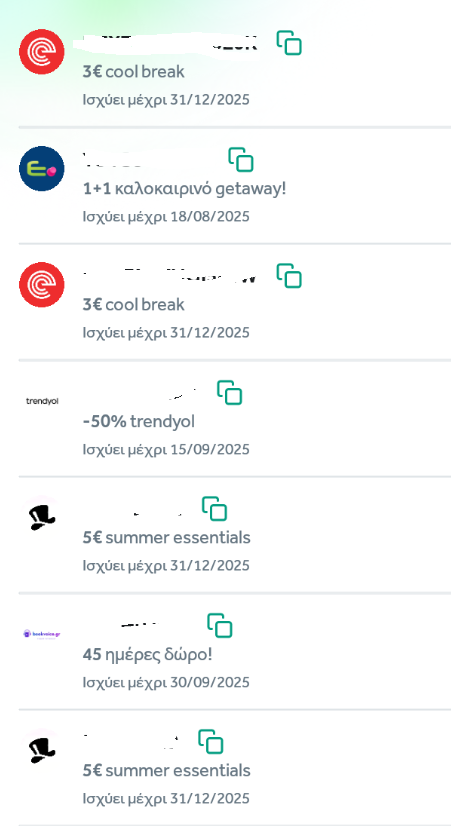Open the 1+1 καλοκαιρινό getaway! offer
This screenshot has width=451, height=826.
(184, 189)
